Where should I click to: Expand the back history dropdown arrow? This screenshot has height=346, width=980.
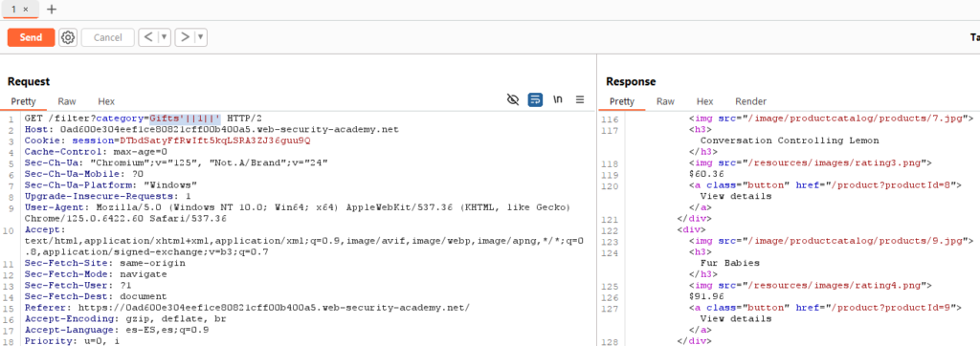tap(165, 37)
